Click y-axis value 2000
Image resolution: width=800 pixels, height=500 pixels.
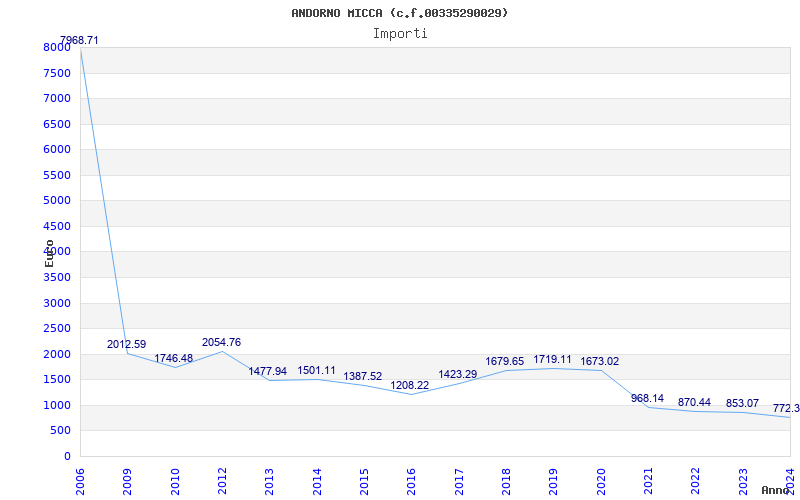[57, 354]
